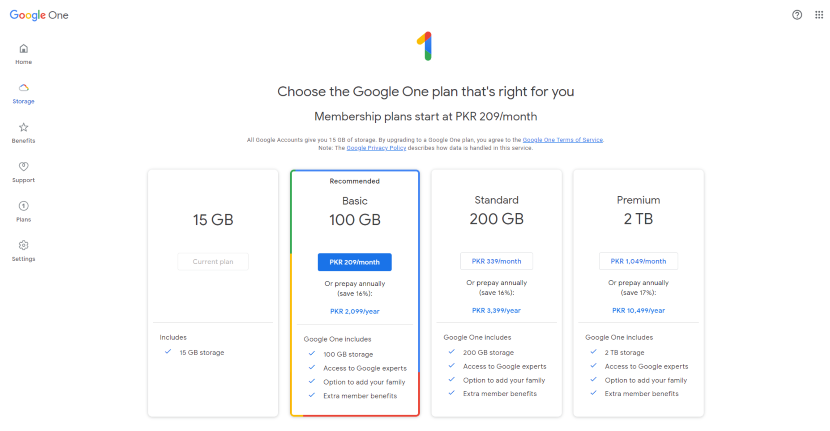
Task: Open the Benefits star icon
Action: (x=23, y=127)
